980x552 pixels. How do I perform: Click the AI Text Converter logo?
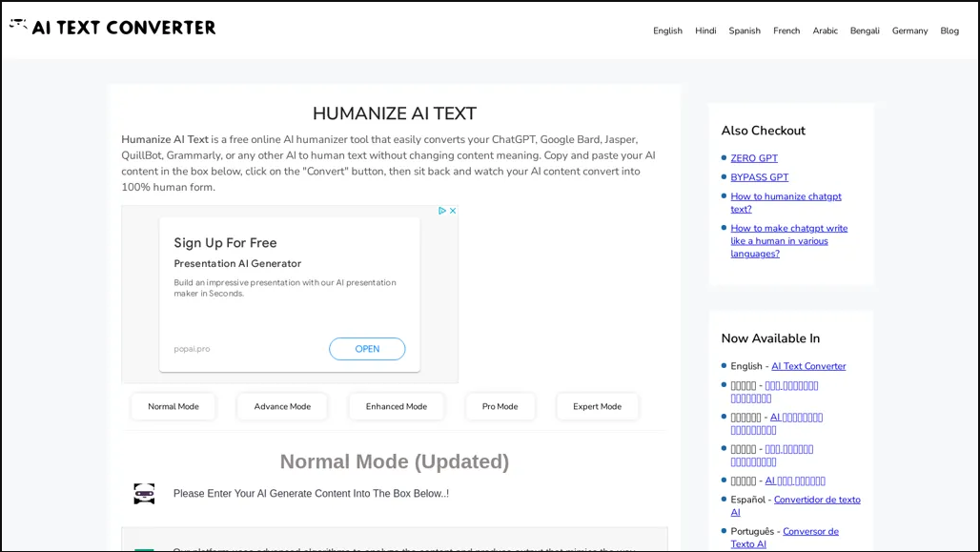[112, 28]
